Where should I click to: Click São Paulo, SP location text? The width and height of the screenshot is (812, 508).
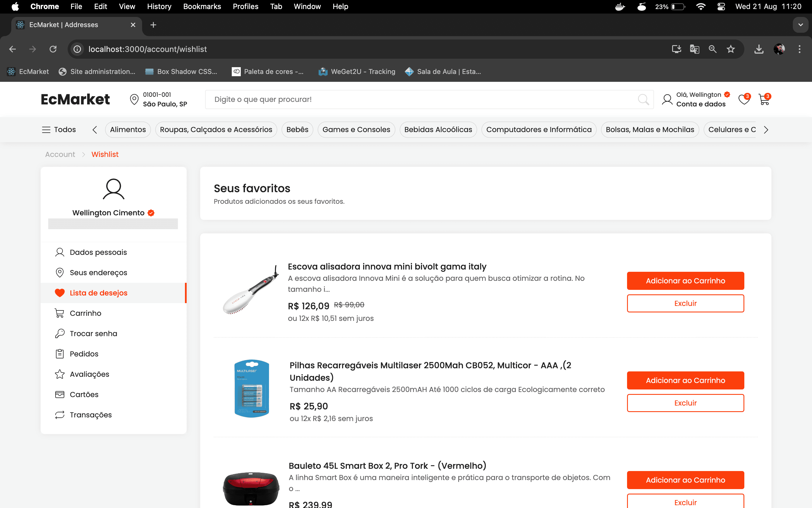click(165, 104)
